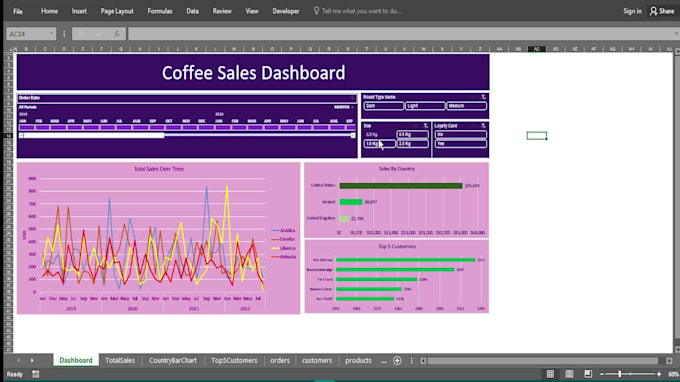Image resolution: width=680 pixels, height=382 pixels.
Task: Click the Total Sales Over Time chart title
Action: (x=159, y=169)
